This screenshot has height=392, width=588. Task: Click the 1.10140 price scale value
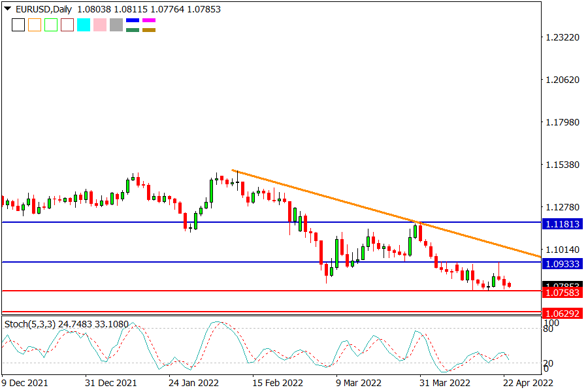(563, 250)
